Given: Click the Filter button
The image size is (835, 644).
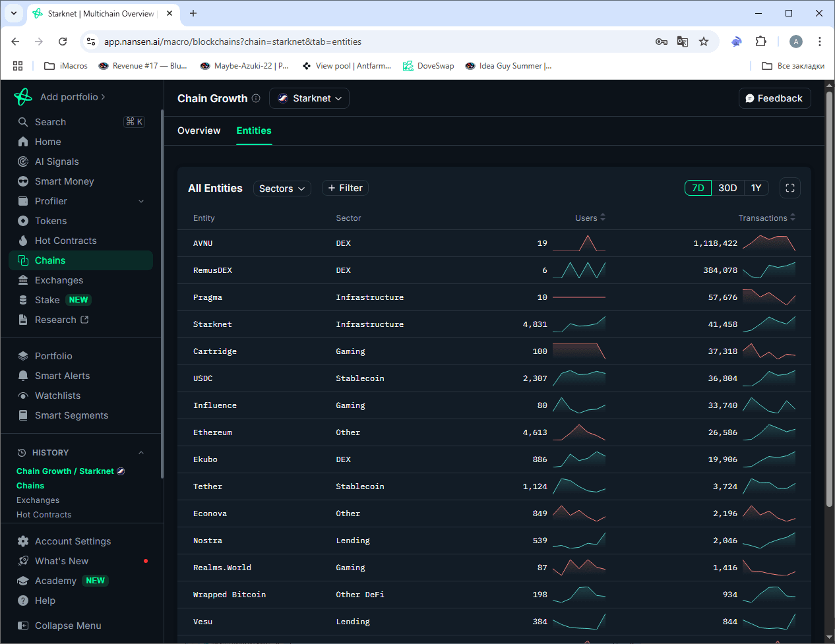Looking at the screenshot, I should pos(345,188).
